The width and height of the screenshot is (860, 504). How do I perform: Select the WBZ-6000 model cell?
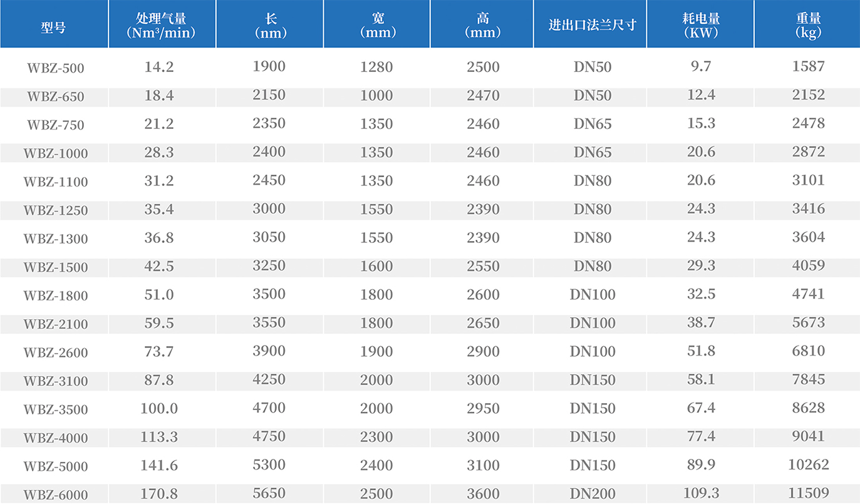click(x=55, y=495)
